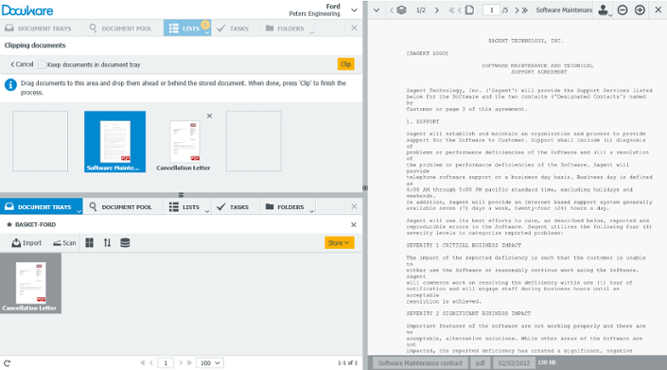Go to next page in viewer

pyautogui.click(x=517, y=10)
